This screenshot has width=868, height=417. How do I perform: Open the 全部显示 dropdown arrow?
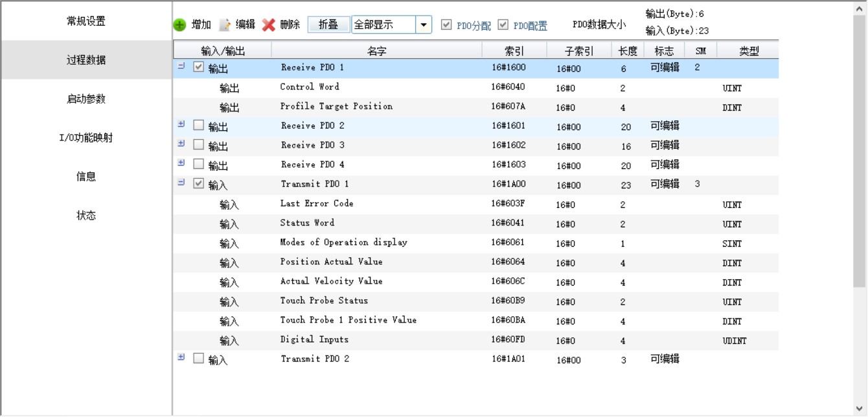[x=424, y=25]
